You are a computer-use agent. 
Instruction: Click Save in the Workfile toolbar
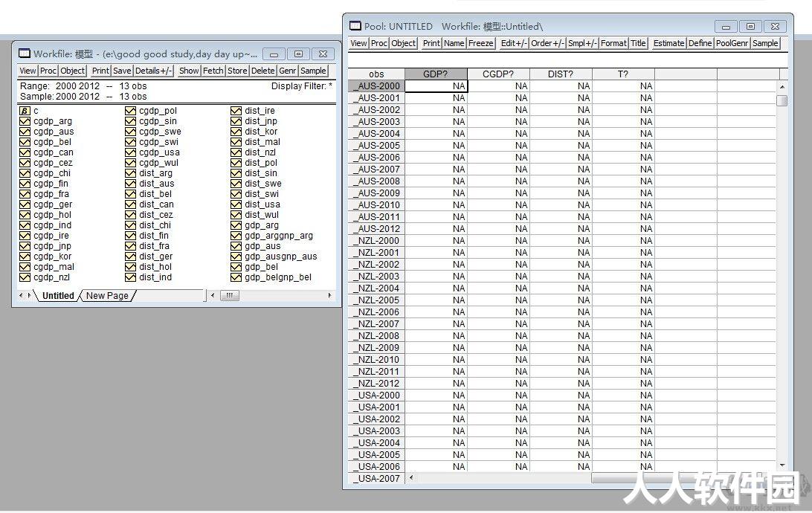122,71
